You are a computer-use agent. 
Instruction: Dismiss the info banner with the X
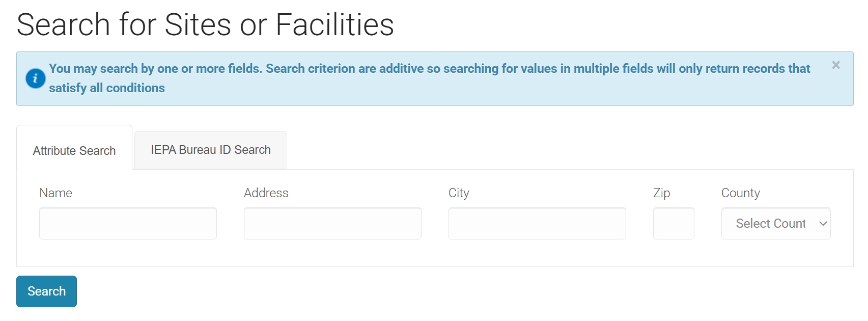(836, 65)
